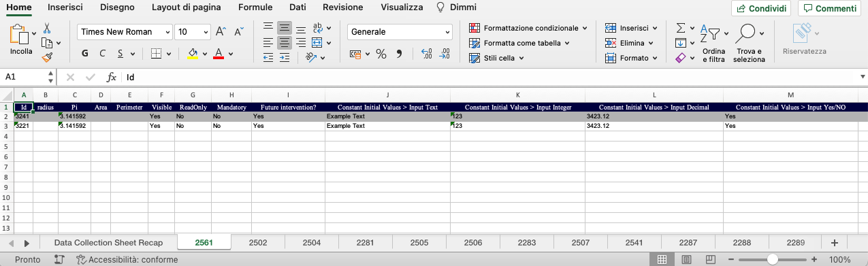Add a new sheet with plus button
This screenshot has height=266, width=868.
point(834,242)
